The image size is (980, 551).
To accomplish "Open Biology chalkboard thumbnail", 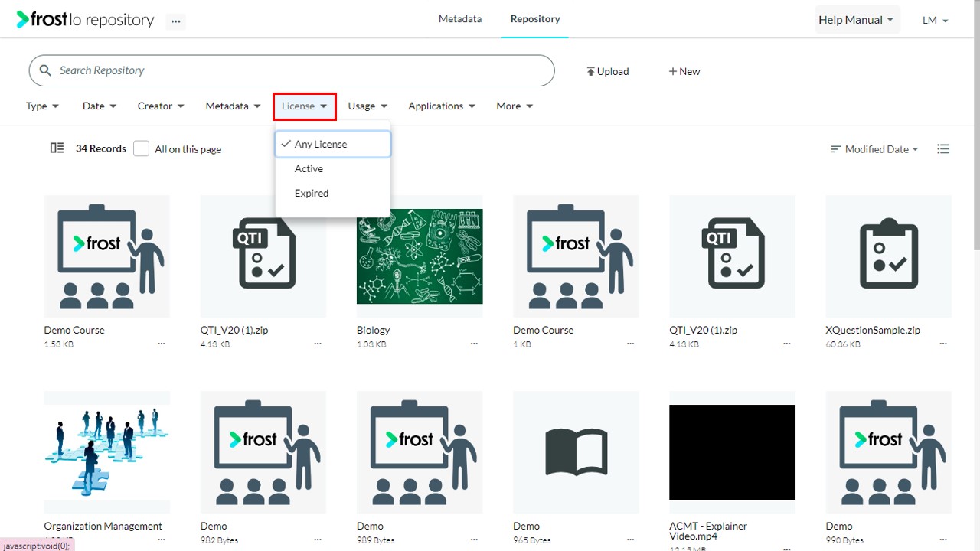I will [420, 256].
